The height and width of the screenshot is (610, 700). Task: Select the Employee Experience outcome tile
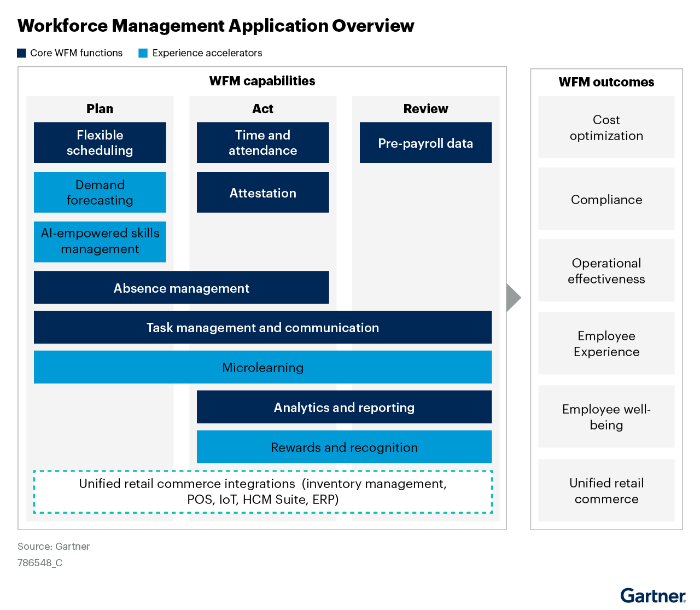[x=606, y=343]
